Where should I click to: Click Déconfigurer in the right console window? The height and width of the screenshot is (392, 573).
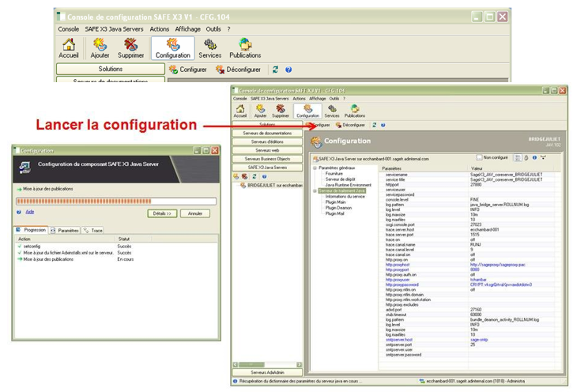350,125
